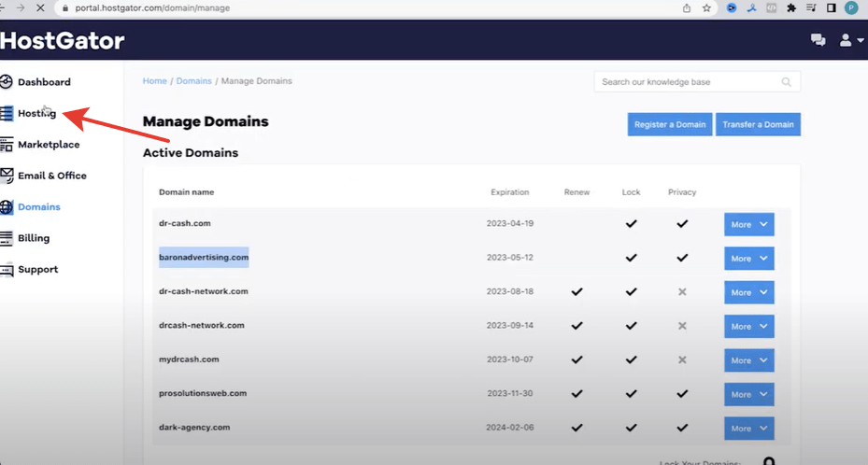Click the browser forward arrow
Image resolution: width=868 pixels, height=465 pixels.
click(20, 7)
